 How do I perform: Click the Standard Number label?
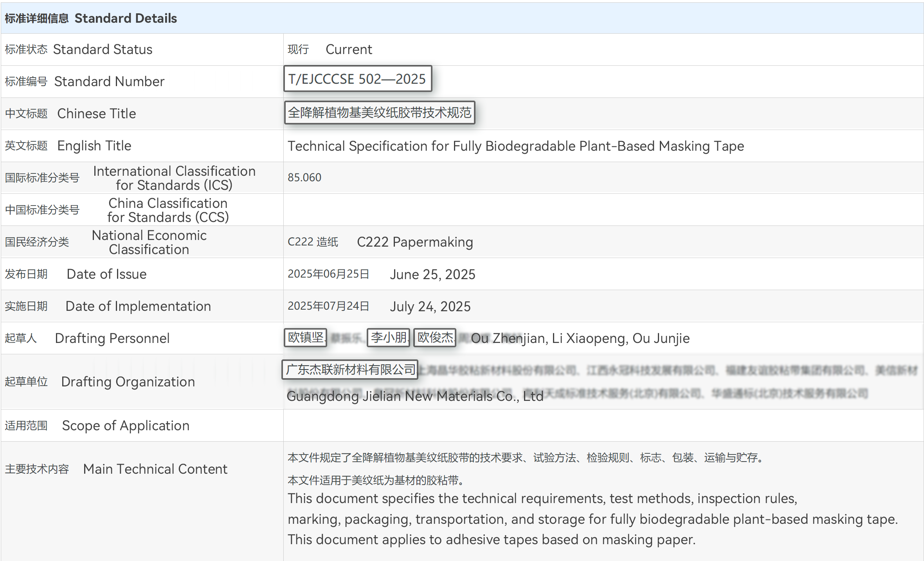pyautogui.click(x=109, y=81)
